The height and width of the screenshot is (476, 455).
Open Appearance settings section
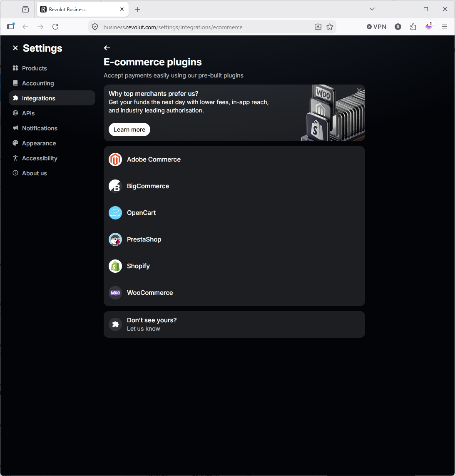(52, 143)
